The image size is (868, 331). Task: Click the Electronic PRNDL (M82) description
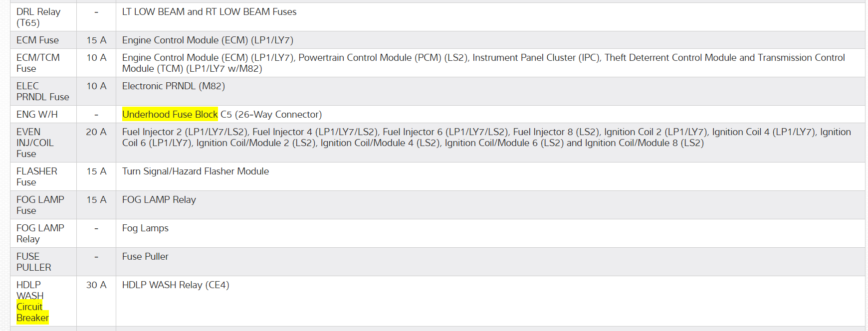point(173,86)
